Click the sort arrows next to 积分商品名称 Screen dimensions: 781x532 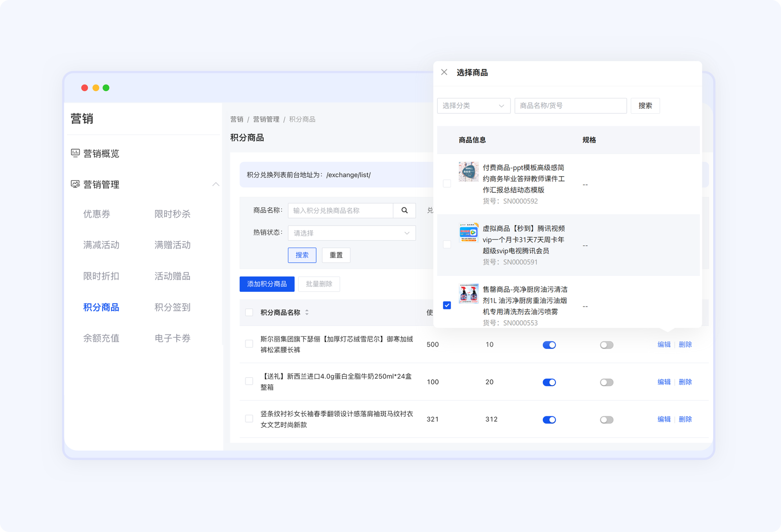coord(307,313)
